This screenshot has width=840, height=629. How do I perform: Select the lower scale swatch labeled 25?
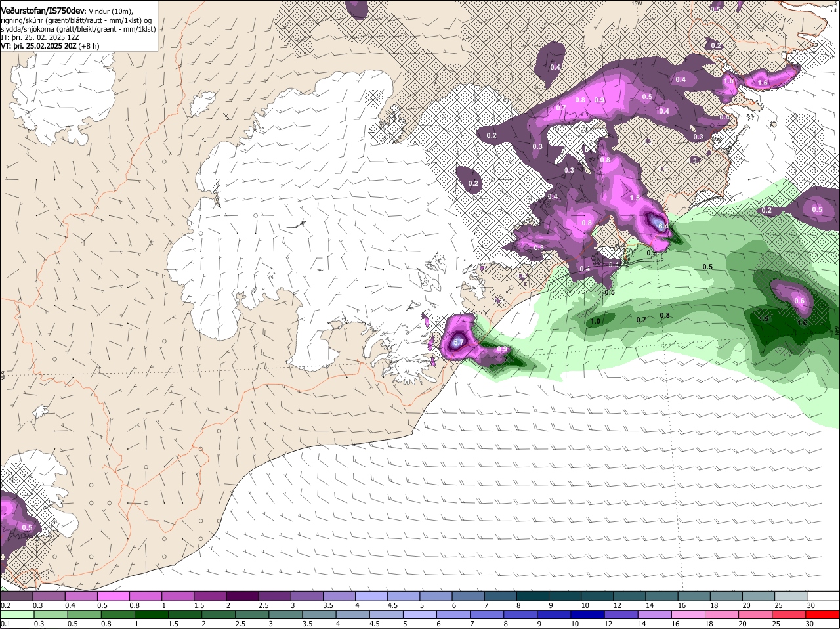click(789, 615)
